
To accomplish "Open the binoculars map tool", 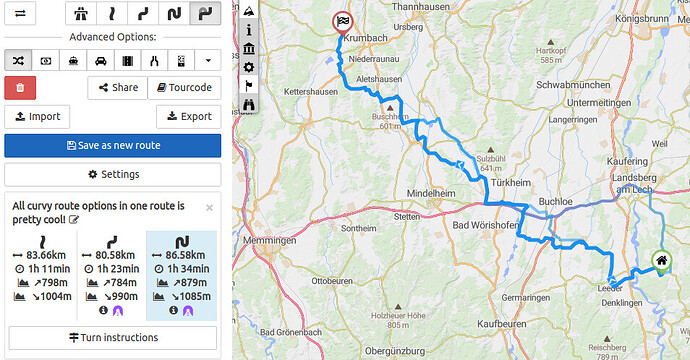I will click(249, 104).
